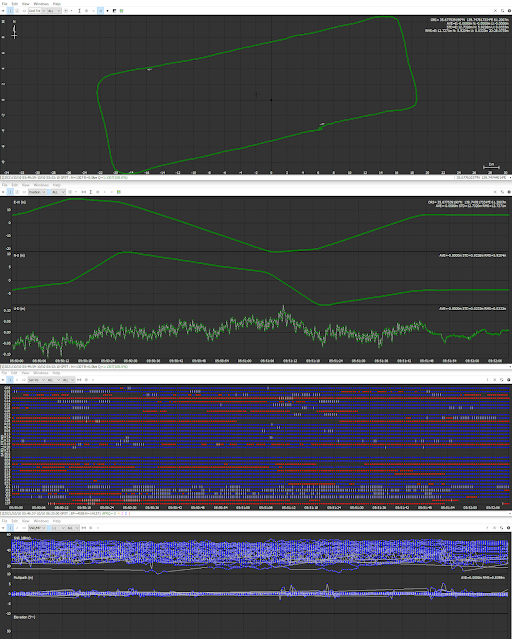
Task: Click center icon right of I-beam, position plot
Action: [97, 192]
